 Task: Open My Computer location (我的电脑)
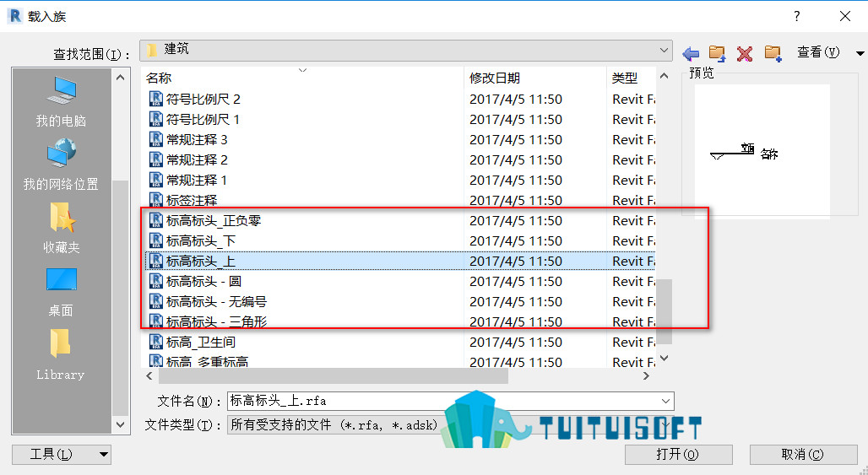tap(61, 102)
